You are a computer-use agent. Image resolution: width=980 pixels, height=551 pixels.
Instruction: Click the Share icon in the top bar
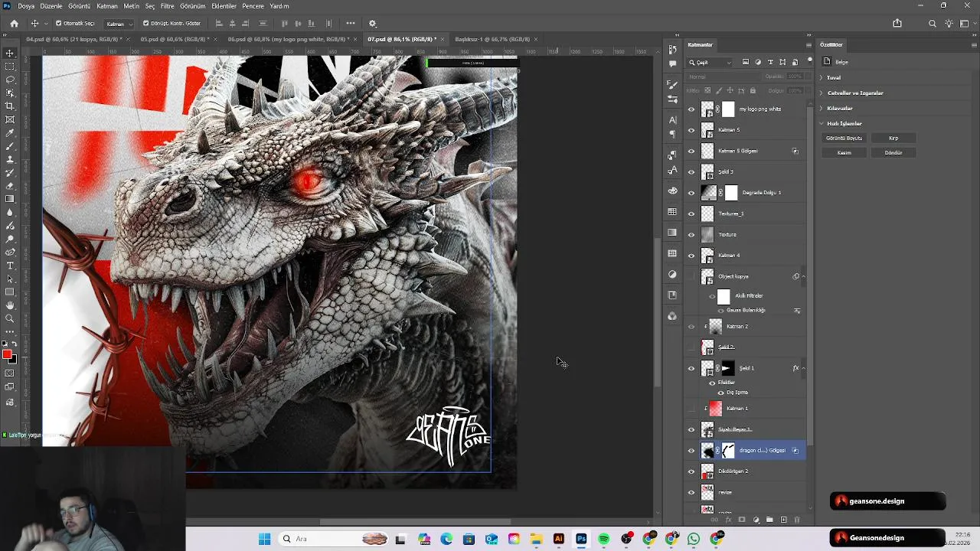[897, 24]
